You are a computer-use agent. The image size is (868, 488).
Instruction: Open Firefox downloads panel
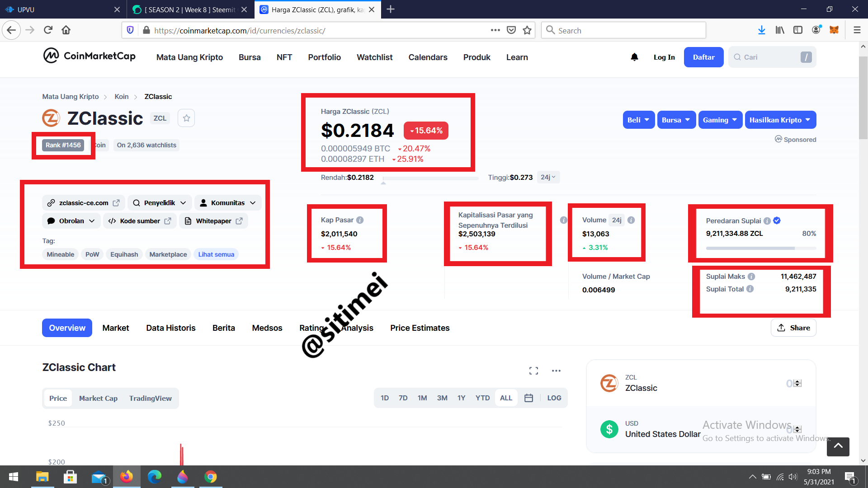[x=762, y=30]
